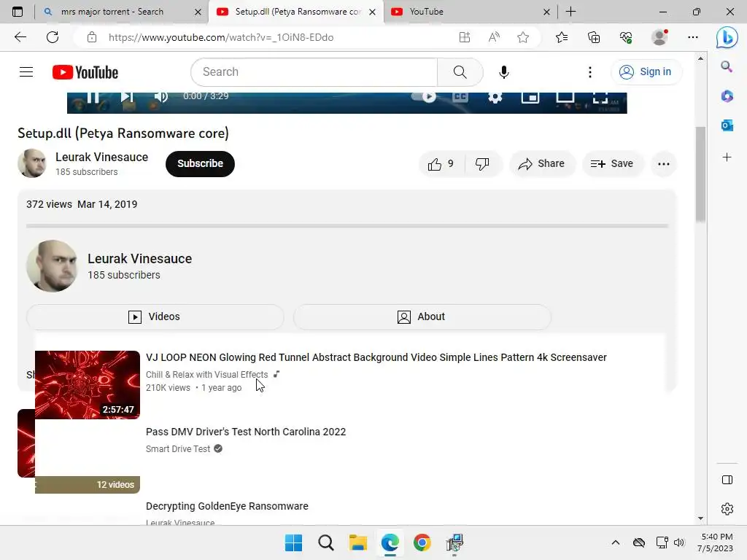Open Browser essentials heart icon
747x560 pixels.
[626, 37]
